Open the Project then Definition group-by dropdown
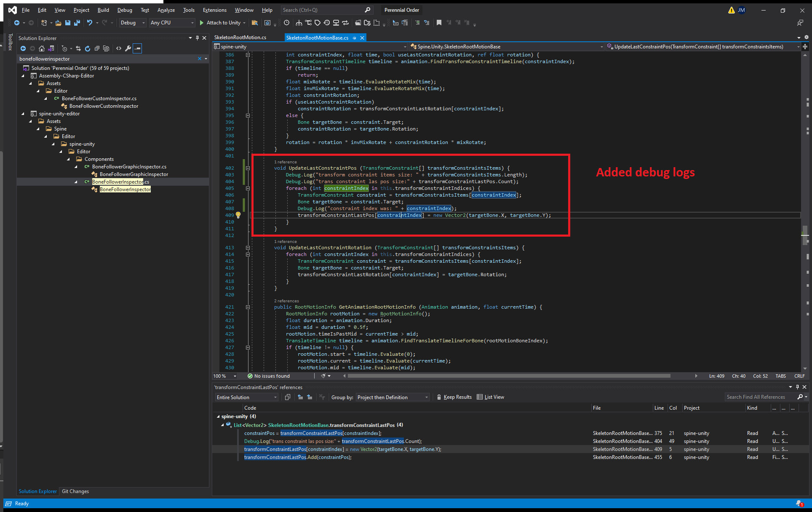Screen dimensions: 812x512 (392, 397)
